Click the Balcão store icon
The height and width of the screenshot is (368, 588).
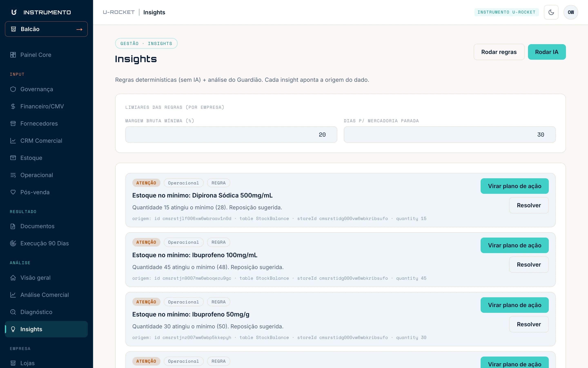[x=14, y=29]
